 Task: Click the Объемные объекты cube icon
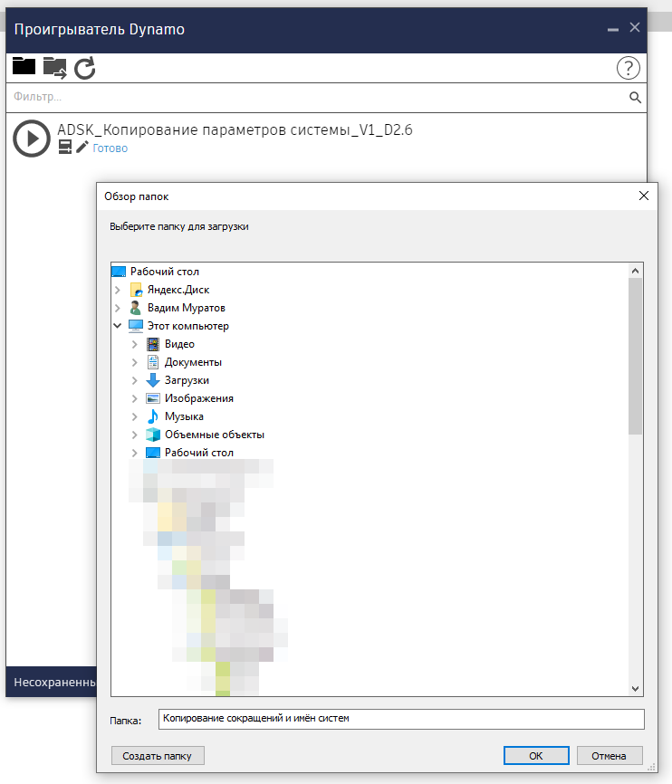[x=153, y=435]
